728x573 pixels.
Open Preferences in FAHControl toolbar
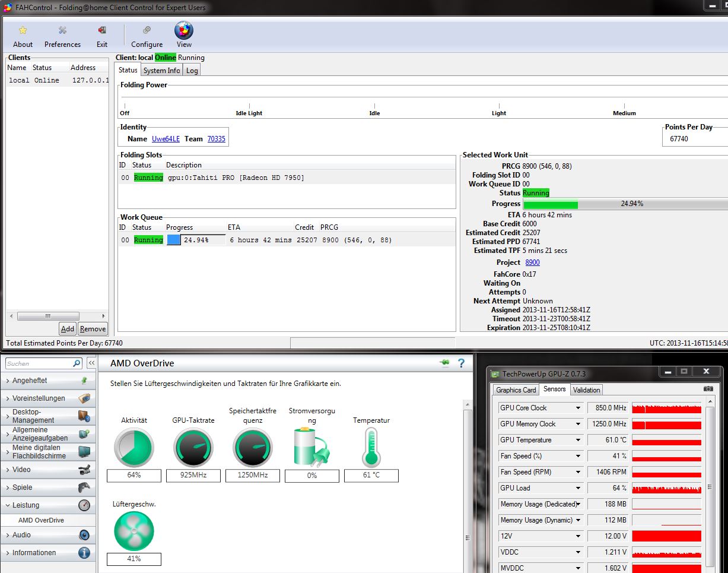click(x=62, y=37)
